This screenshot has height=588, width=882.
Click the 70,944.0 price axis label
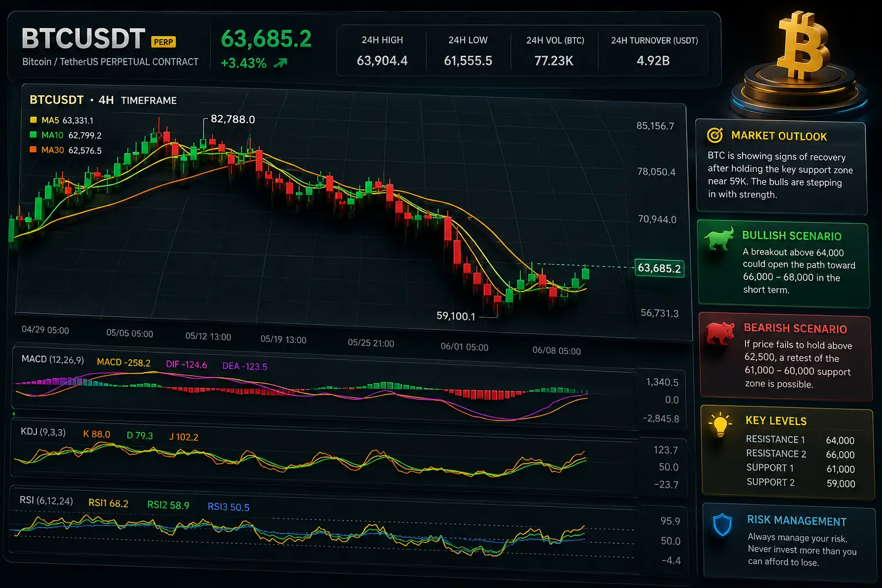pyautogui.click(x=657, y=219)
